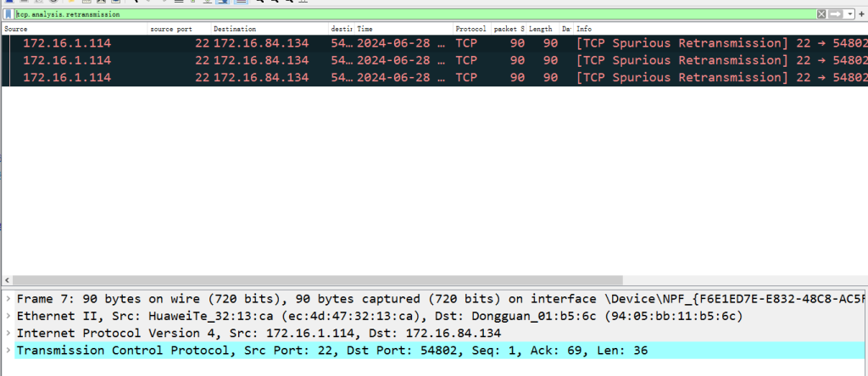Expand Internet Protocol Version 4 node

point(8,333)
